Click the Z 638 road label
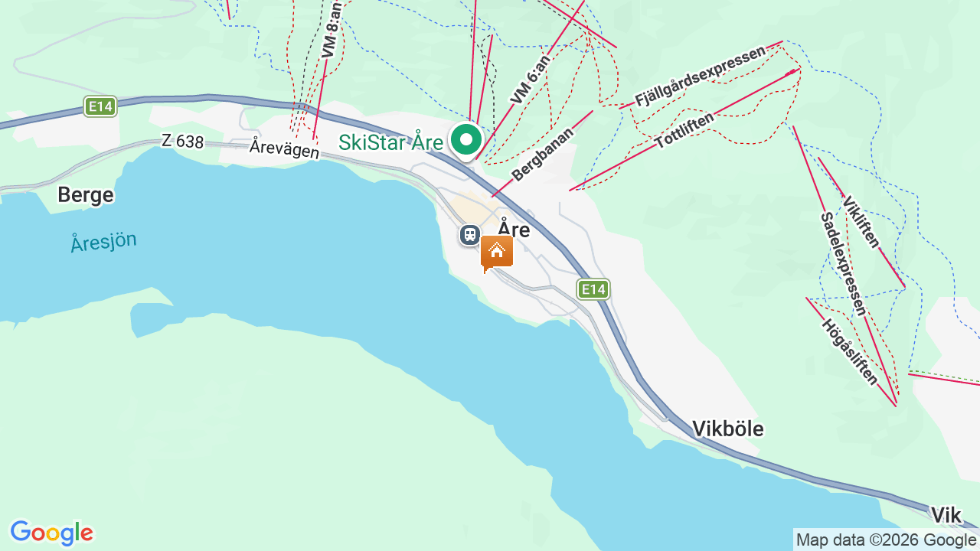The image size is (980, 551). click(x=183, y=142)
